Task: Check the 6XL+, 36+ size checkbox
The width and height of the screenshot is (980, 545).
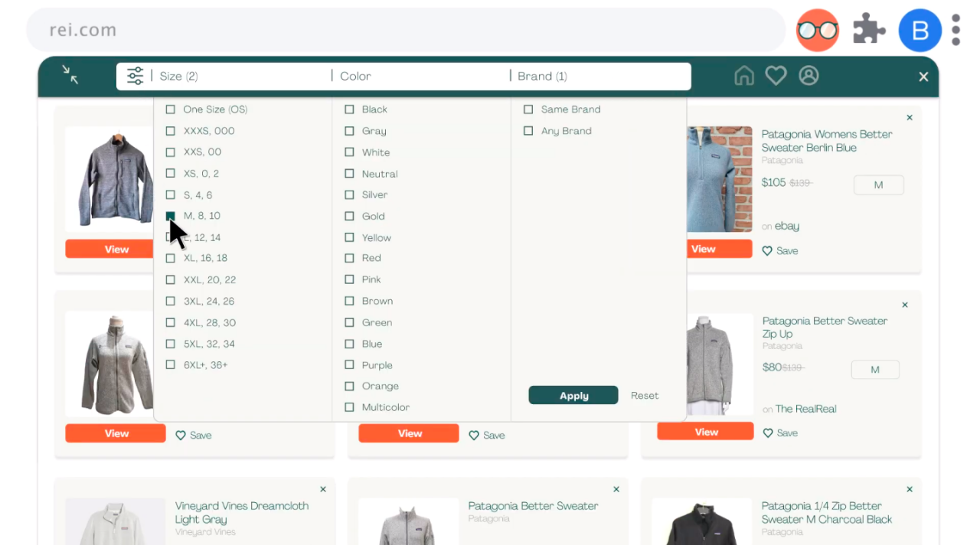Action: pyautogui.click(x=171, y=364)
